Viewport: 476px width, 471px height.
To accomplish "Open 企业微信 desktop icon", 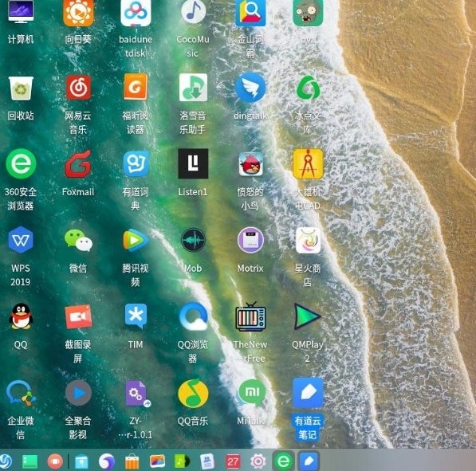I will point(21,393).
